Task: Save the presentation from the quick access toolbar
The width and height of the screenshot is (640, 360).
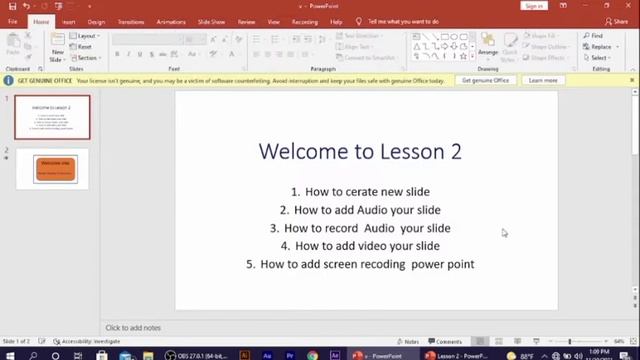Action: click(12, 6)
